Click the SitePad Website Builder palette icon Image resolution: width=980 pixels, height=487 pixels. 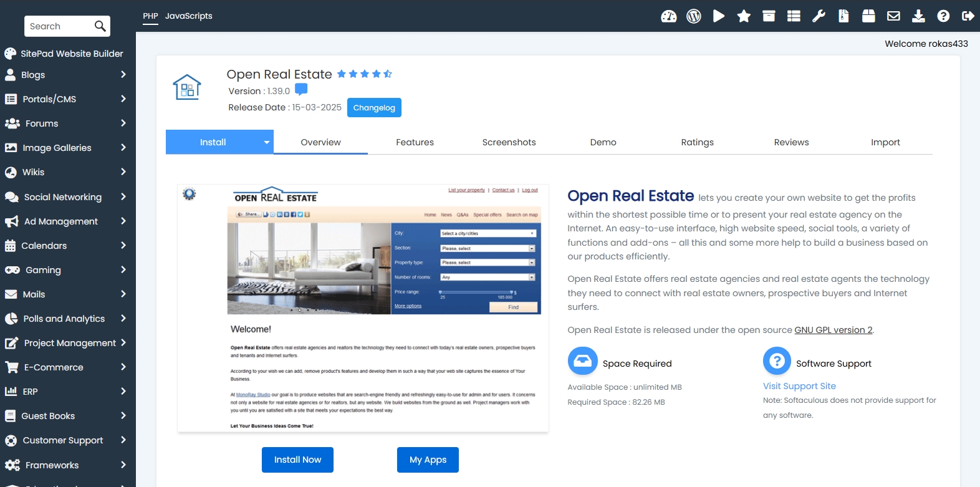(10, 54)
